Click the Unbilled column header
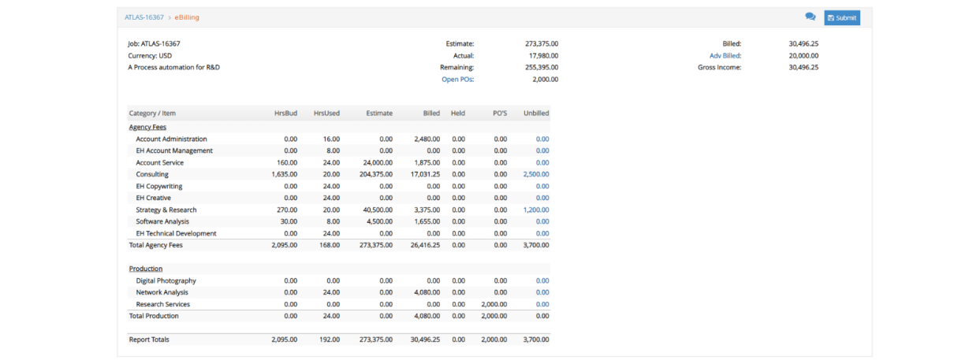 click(536, 113)
